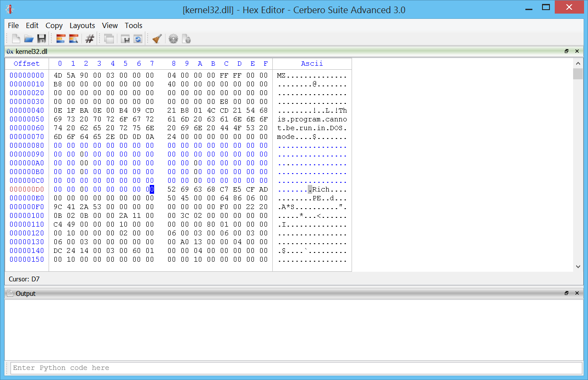This screenshot has width=588, height=380.
Task: Float the kernel32.dll hex view panel
Action: 567,51
